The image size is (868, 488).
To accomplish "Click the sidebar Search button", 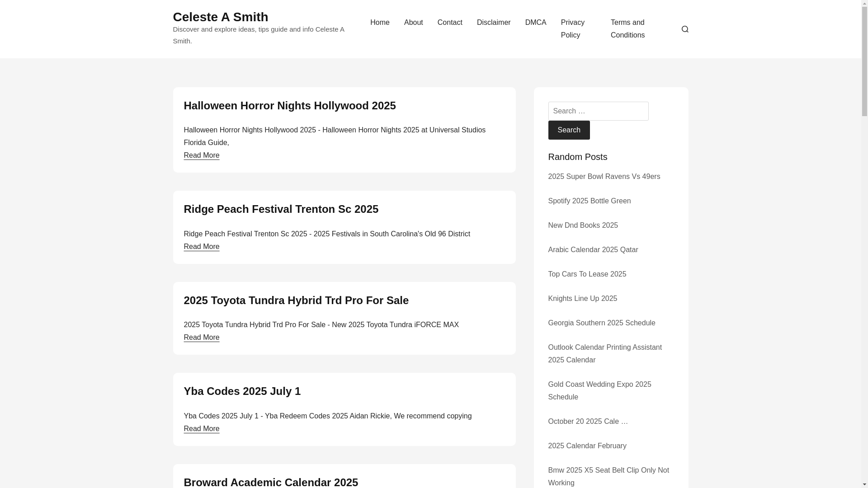I will [x=569, y=130].
